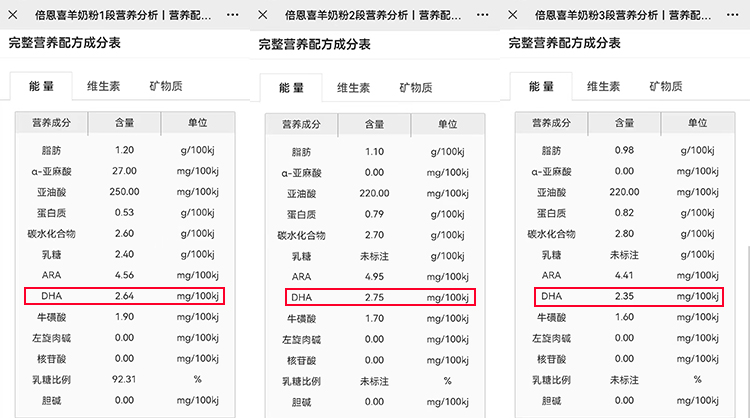750x418 pixels.
Task: Open the 维生素 tab in 2段 panel
Action: 353,88
